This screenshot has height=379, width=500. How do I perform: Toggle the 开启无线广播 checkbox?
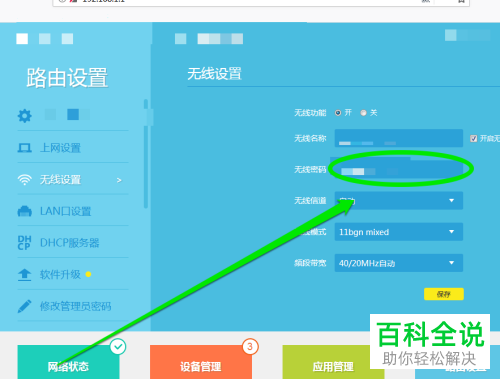(473, 138)
